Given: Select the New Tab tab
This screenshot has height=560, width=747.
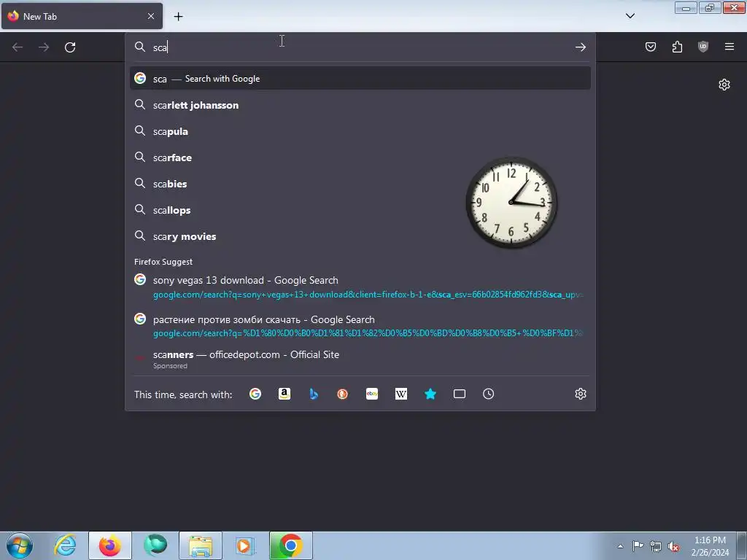Looking at the screenshot, I should point(82,16).
